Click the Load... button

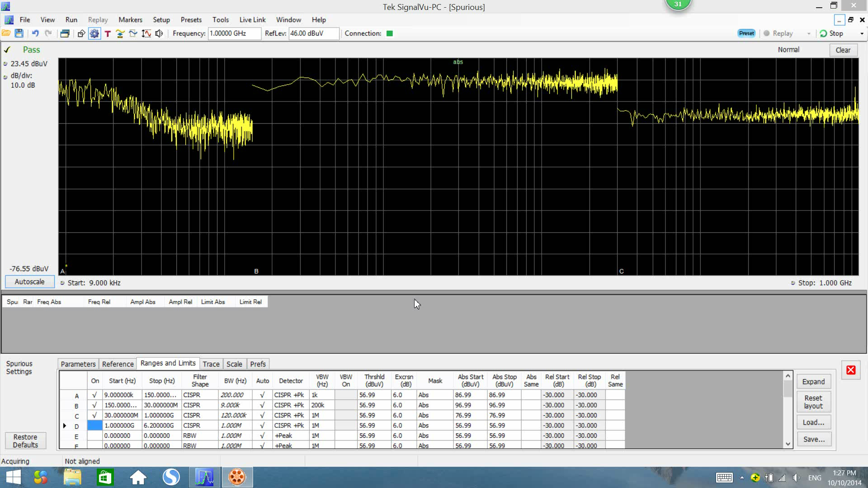(813, 422)
